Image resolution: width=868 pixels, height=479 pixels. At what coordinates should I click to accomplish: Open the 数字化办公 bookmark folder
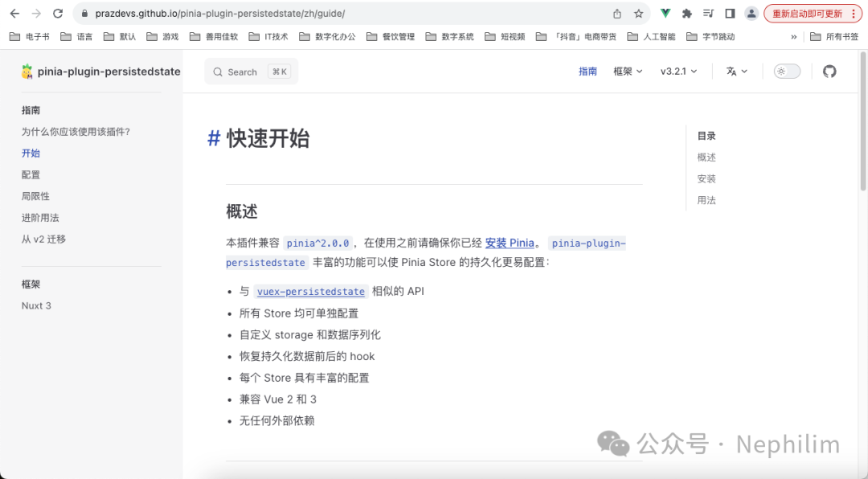327,36
